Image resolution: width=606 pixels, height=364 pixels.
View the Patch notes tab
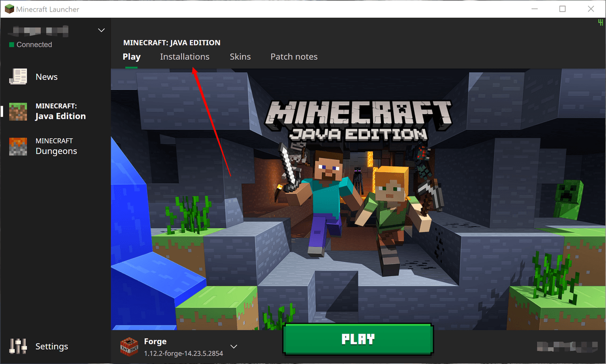[x=294, y=57]
